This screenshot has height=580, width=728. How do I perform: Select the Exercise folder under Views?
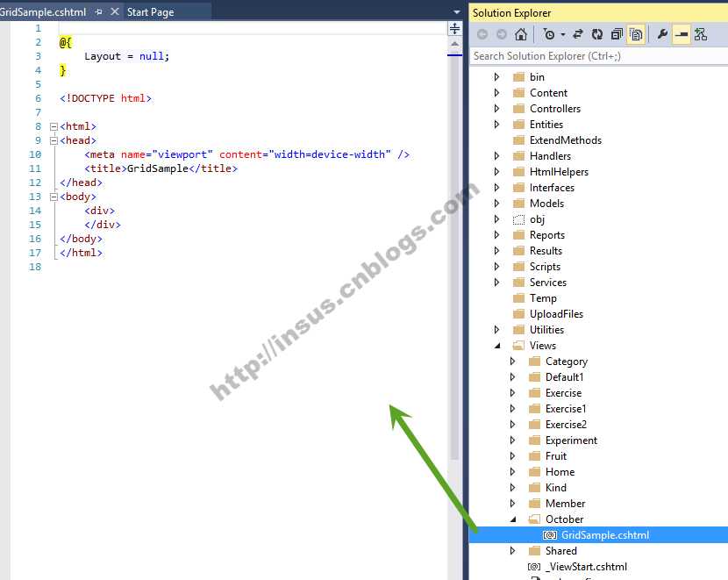563,393
